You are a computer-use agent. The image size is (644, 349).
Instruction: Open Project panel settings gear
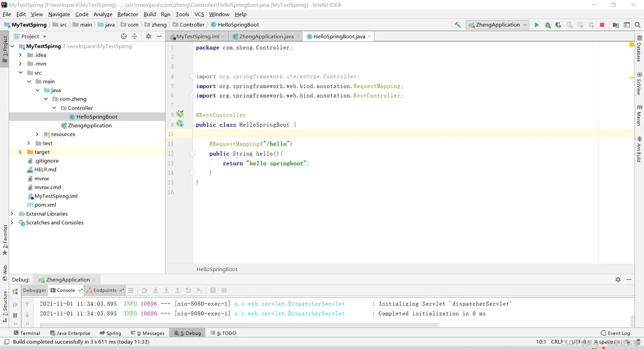148,36
